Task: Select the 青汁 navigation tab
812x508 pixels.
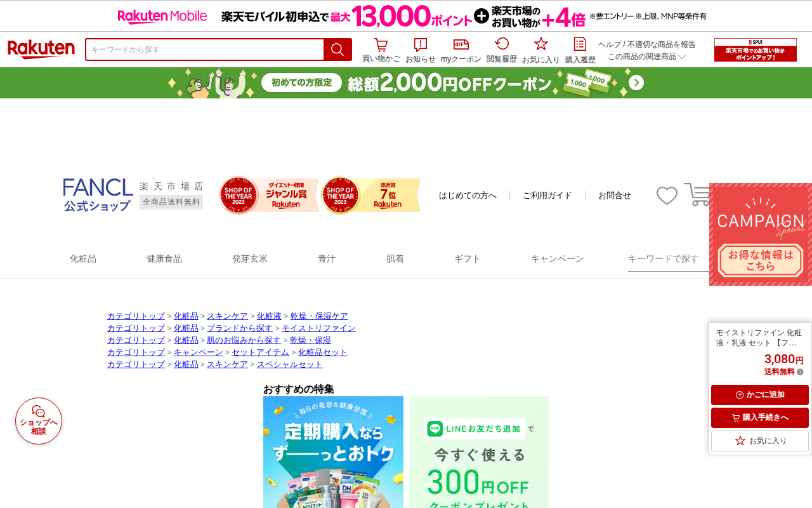Action: 327,258
